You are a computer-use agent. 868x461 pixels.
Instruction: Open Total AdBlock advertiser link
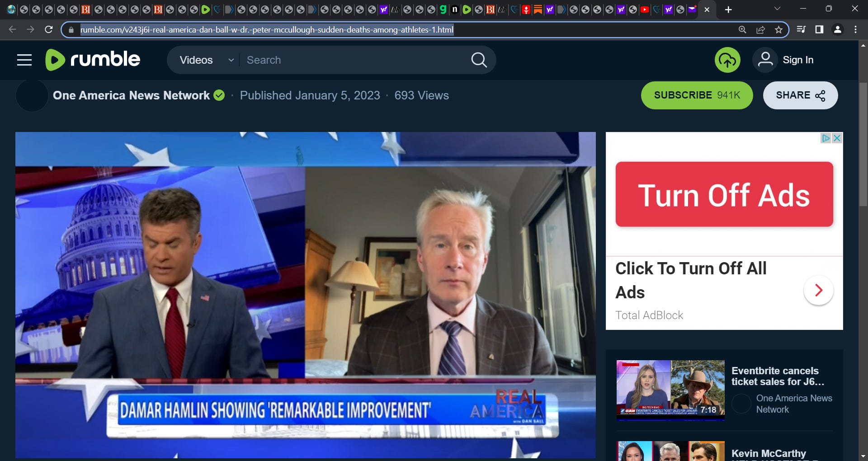649,315
